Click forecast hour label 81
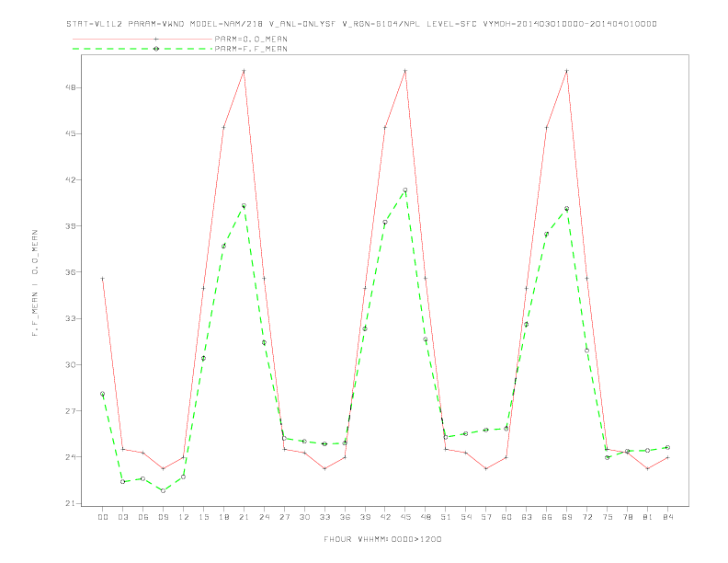Screen dimensions: 728x563 click(648, 517)
